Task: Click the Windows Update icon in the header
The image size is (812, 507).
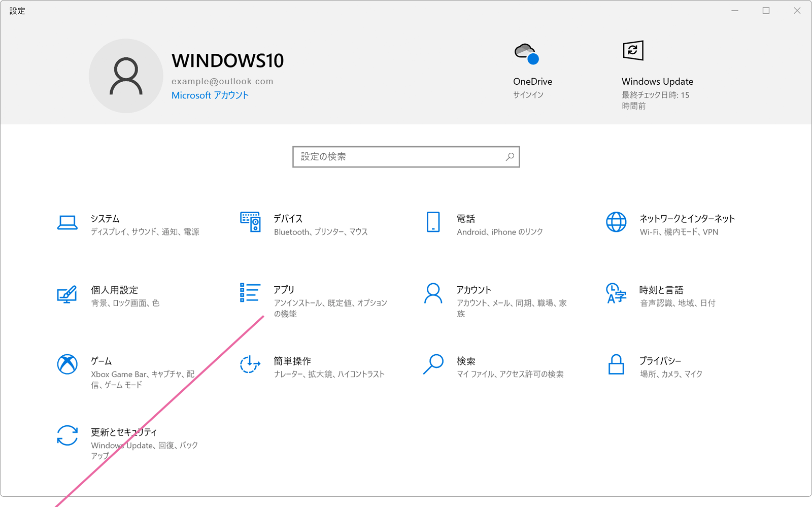Action: pos(633,51)
